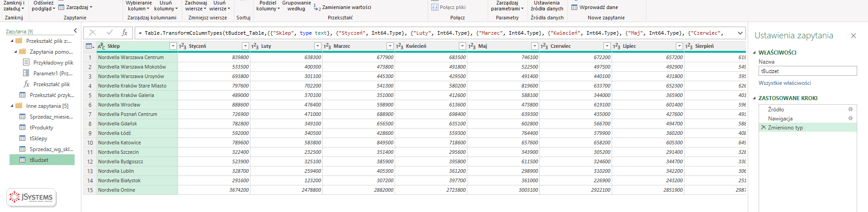Open Wszystkie właściwości link
868x212 pixels.
(785, 83)
